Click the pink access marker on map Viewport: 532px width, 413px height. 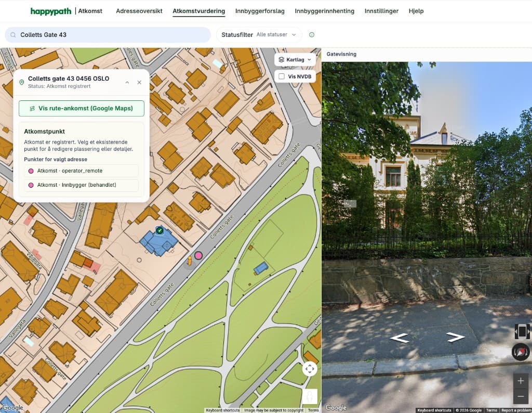coord(198,255)
